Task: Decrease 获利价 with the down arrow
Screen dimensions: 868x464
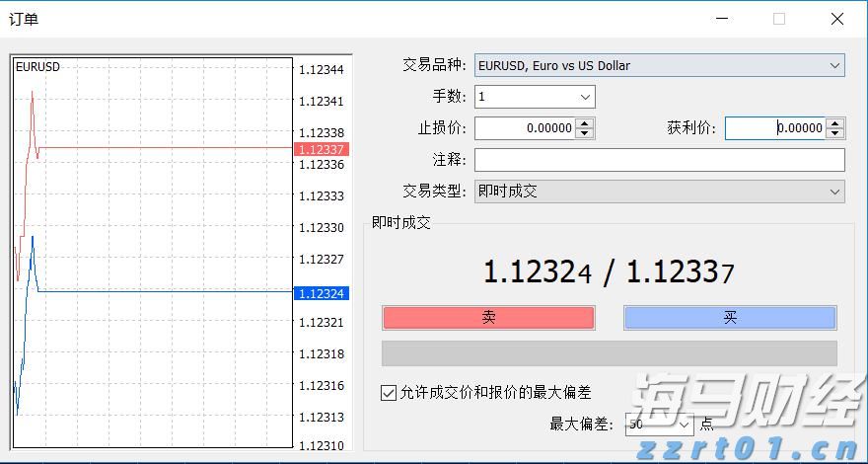Action: (835, 133)
